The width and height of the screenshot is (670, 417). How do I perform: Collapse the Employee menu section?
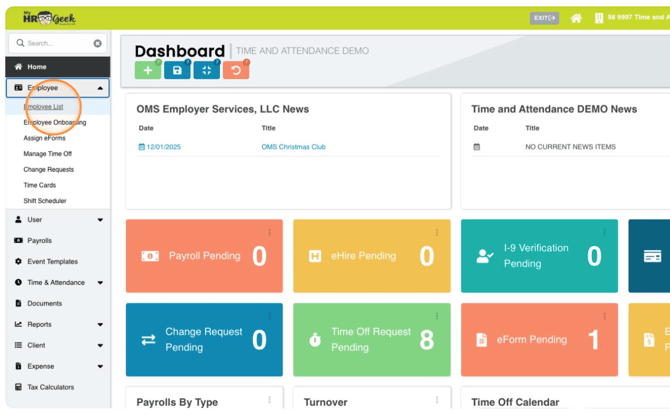tap(100, 88)
